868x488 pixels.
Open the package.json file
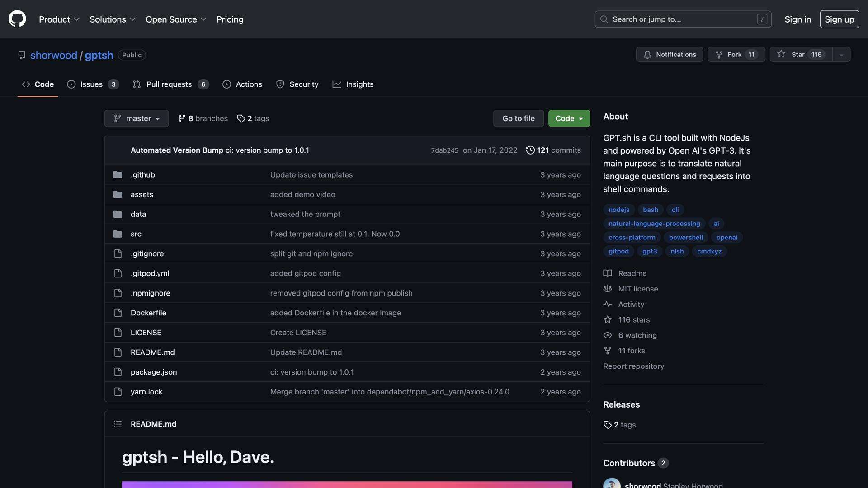tap(154, 372)
